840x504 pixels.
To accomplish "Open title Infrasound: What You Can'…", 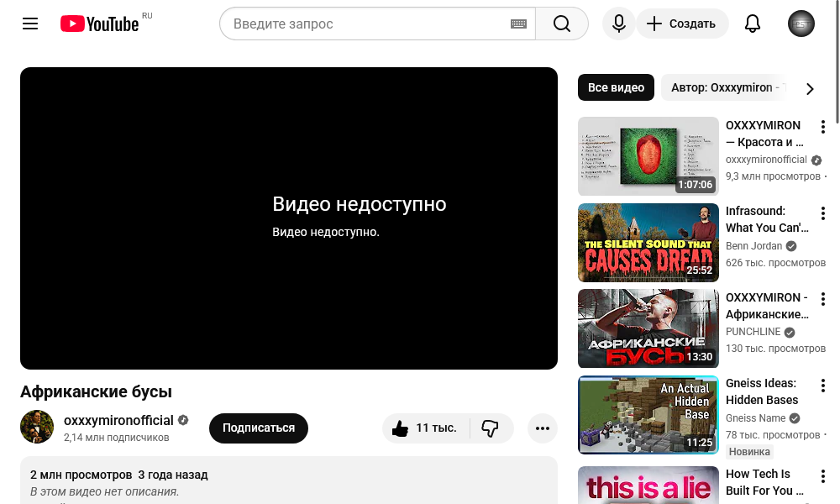I will (x=767, y=219).
